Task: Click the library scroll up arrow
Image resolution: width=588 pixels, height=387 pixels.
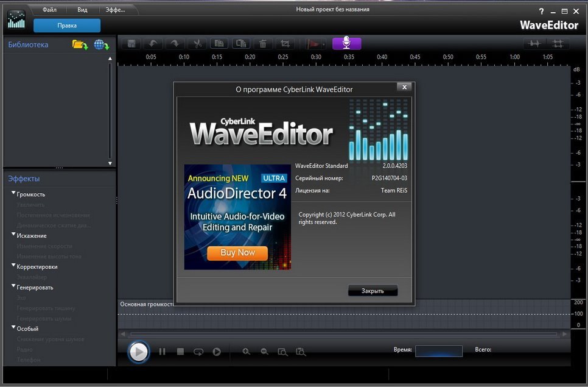Action: click(x=110, y=59)
